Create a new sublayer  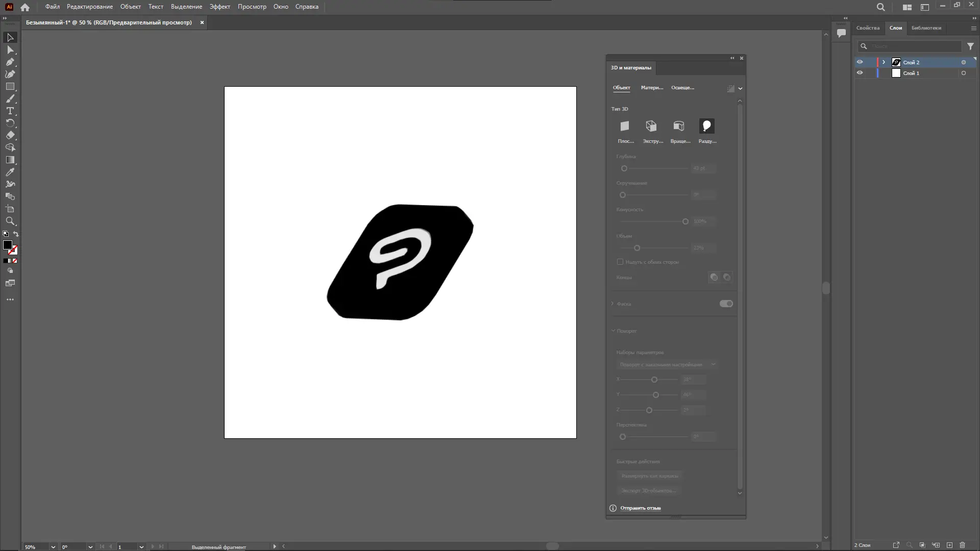(936, 545)
